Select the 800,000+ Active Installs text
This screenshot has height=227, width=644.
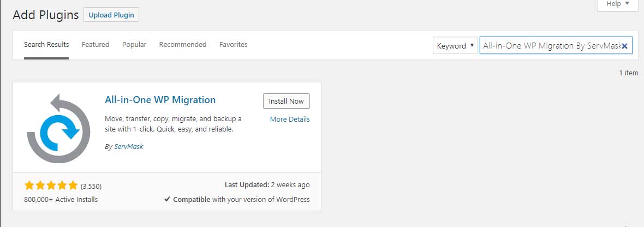tap(61, 200)
